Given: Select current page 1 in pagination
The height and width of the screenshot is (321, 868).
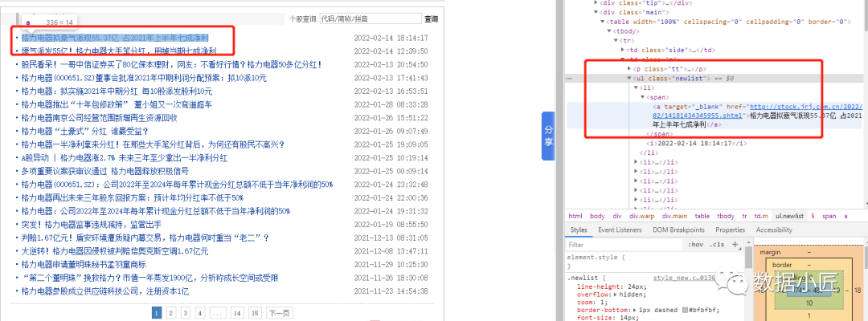Looking at the screenshot, I should tap(157, 313).
